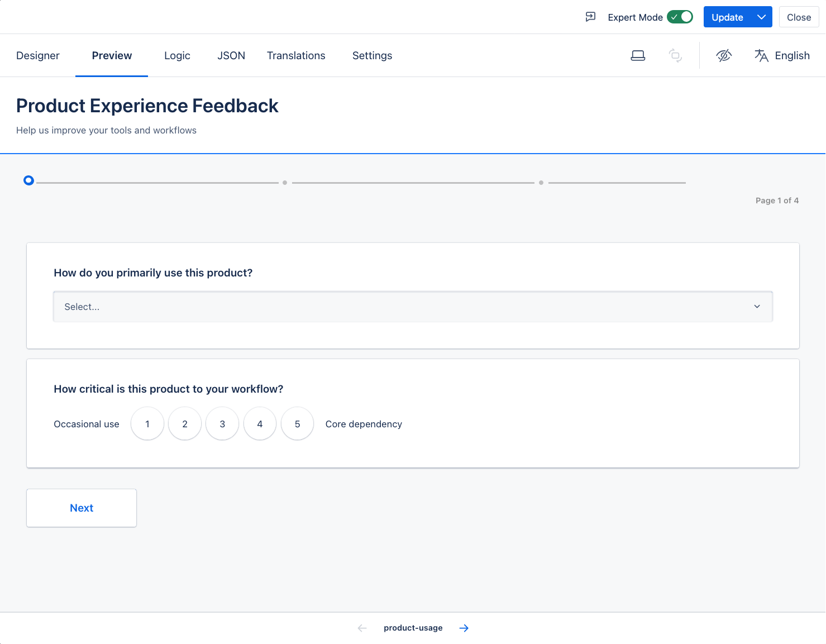Viewport: 826px width, 644px height.
Task: Click the rotate device orientation icon
Action: coord(675,55)
